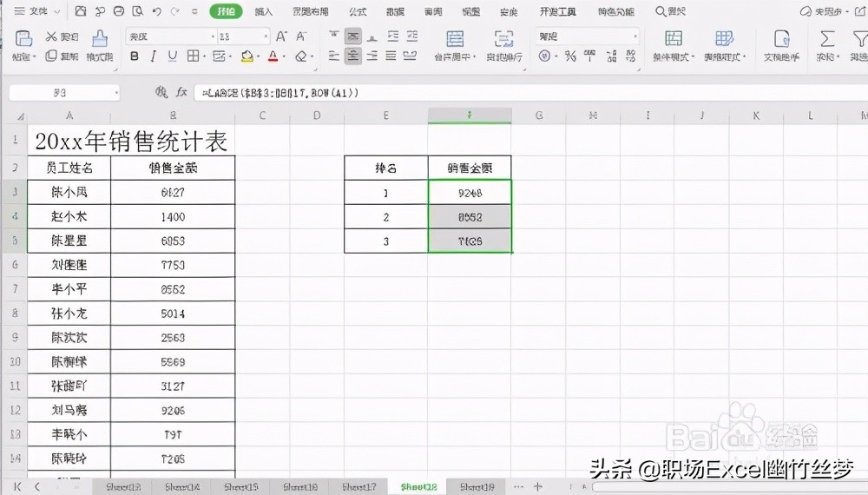
Task: Open the Insert ribbon tab
Action: [x=264, y=11]
